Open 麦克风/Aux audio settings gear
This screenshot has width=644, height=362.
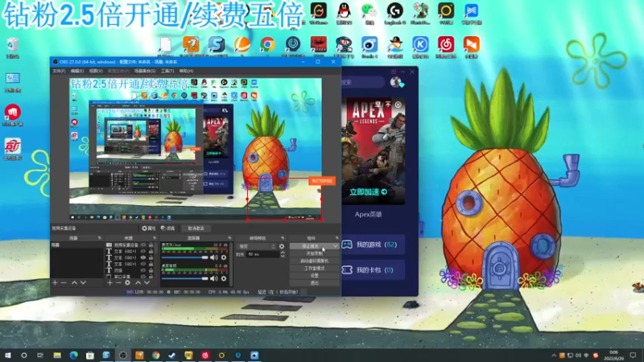[x=224, y=257]
